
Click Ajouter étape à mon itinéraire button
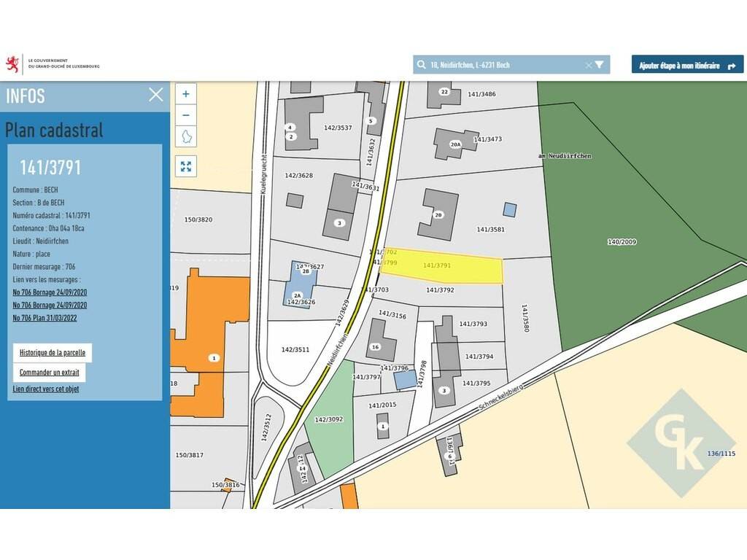click(x=687, y=65)
